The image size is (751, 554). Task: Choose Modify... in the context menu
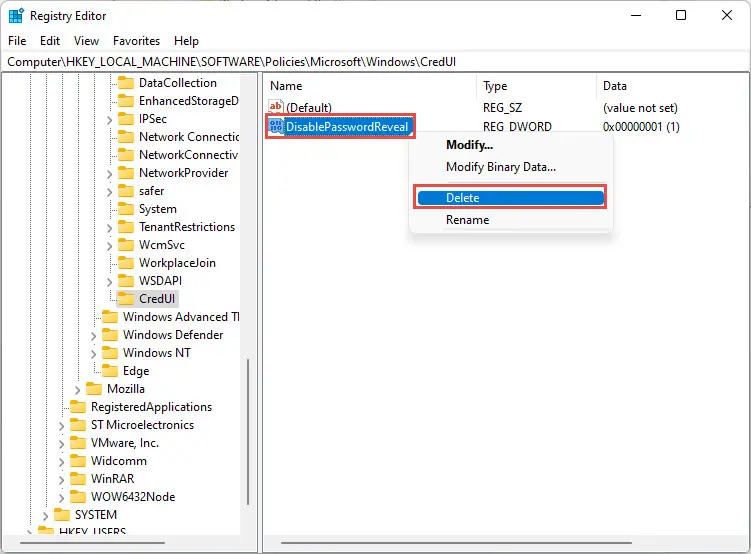(511, 145)
